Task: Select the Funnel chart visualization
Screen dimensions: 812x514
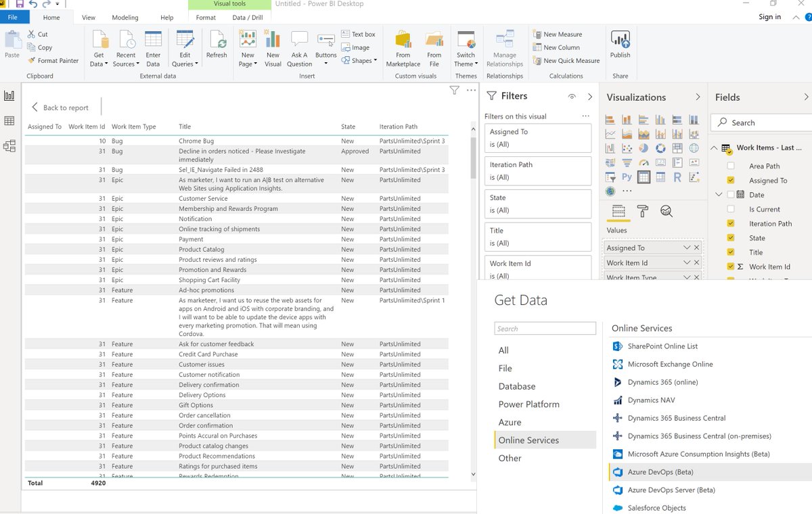Action: coord(627,163)
